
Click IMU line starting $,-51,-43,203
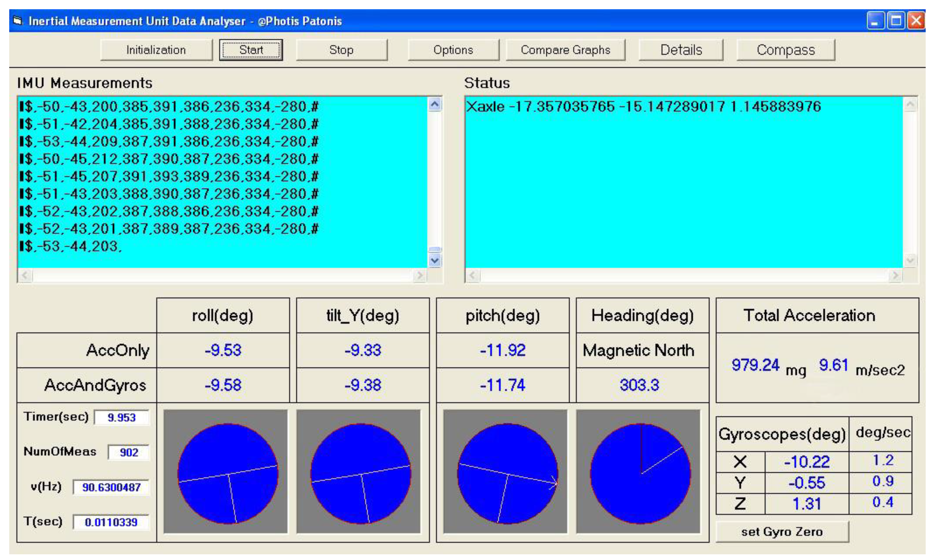pos(169,194)
